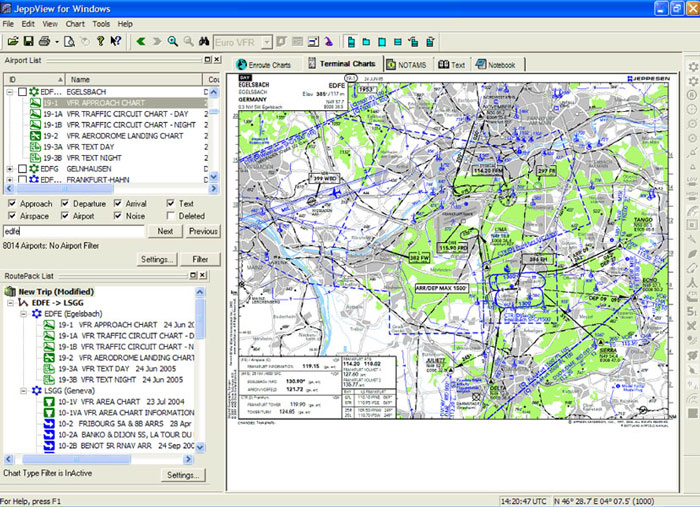Collapse the LSGG (Geneva) routepack node
This screenshot has width=700, height=507.
[x=24, y=391]
